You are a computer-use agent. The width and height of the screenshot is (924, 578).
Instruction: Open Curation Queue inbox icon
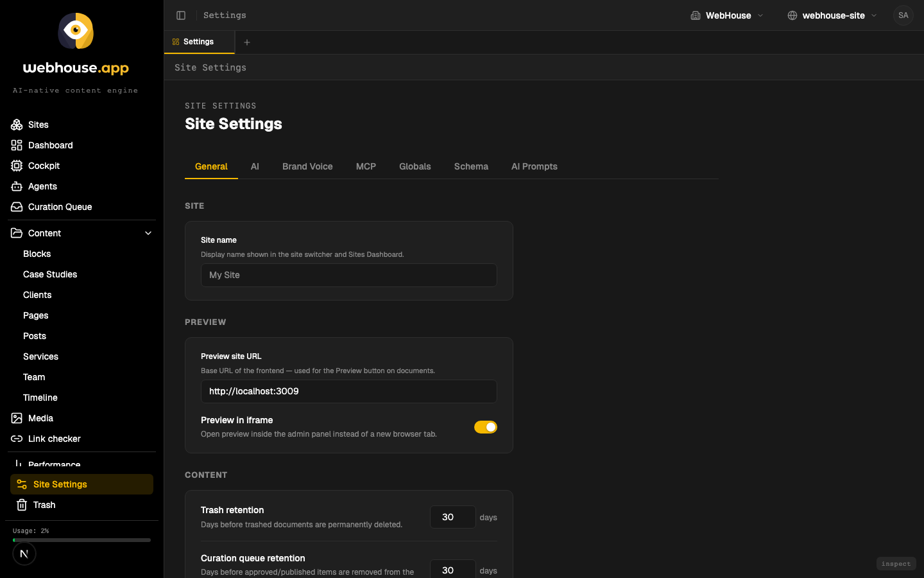coord(17,207)
